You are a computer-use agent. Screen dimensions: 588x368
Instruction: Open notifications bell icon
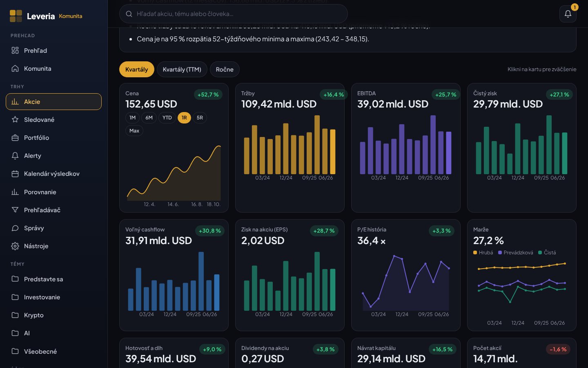pos(568,14)
